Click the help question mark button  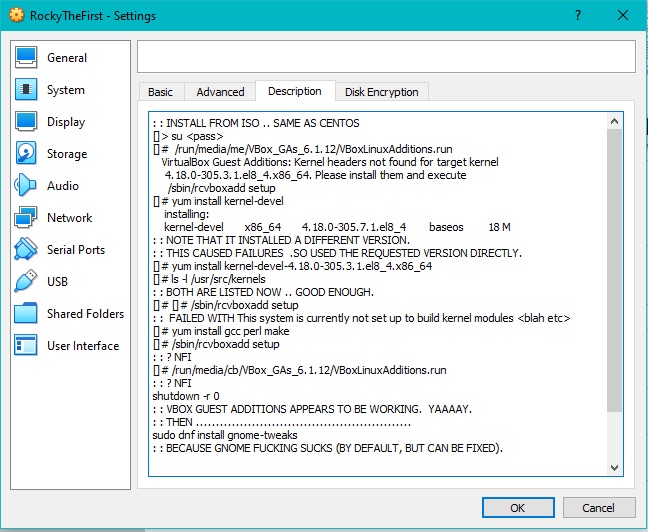pos(578,15)
